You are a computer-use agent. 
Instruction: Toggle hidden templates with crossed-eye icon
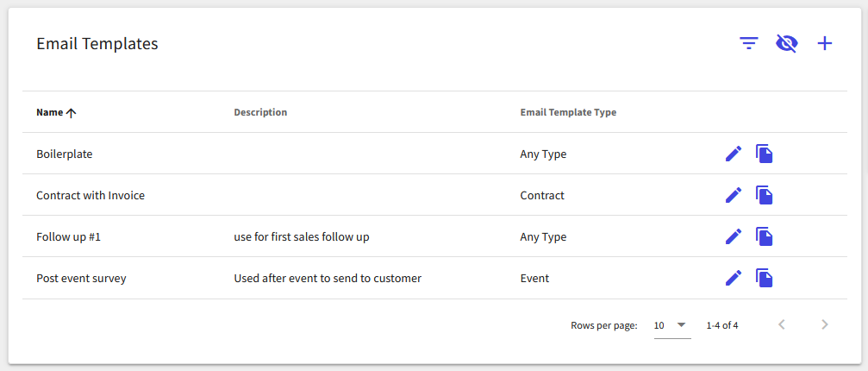tap(787, 43)
